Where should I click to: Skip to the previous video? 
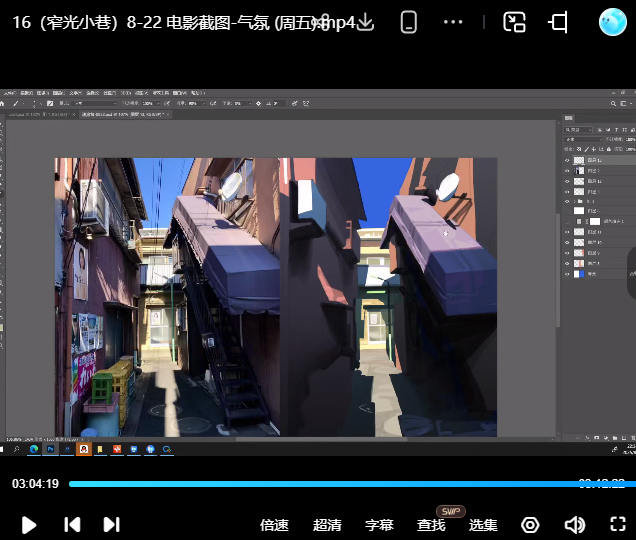coord(72,524)
